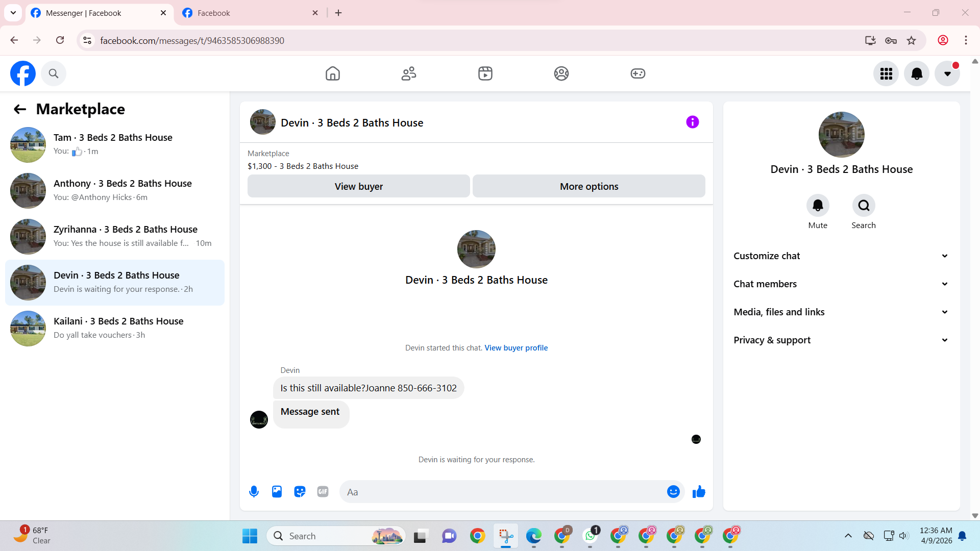Open the Facebook Gaming icon
The image size is (980, 551).
pos(638,73)
